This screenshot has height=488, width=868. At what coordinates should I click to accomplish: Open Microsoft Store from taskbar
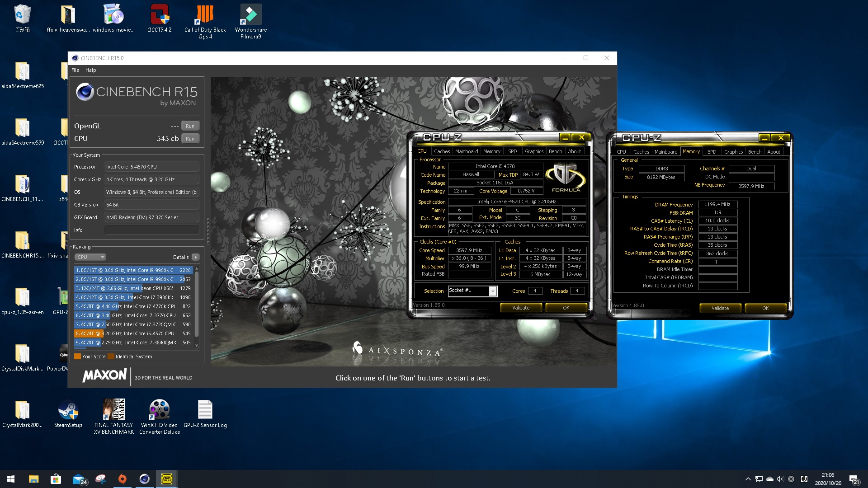pos(56,479)
